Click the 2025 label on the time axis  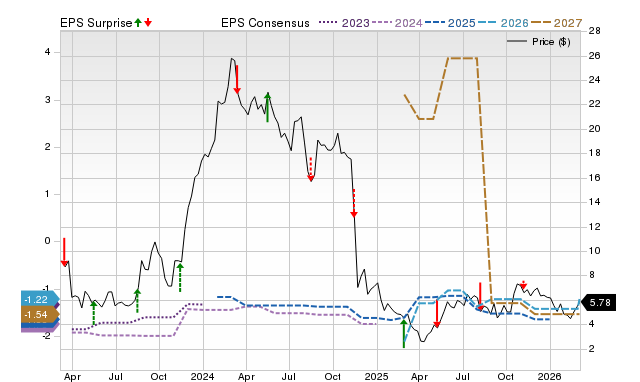pyautogui.click(x=376, y=376)
